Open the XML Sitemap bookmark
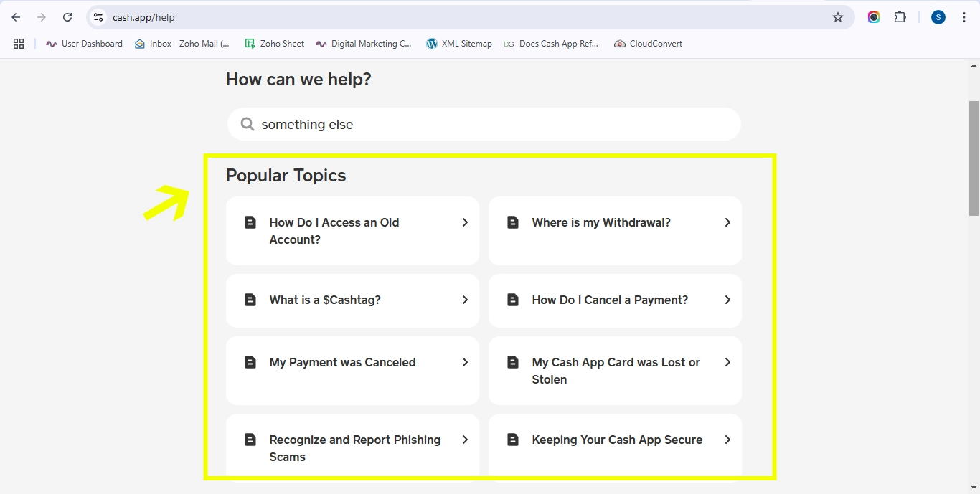The width and height of the screenshot is (980, 494). [459, 44]
